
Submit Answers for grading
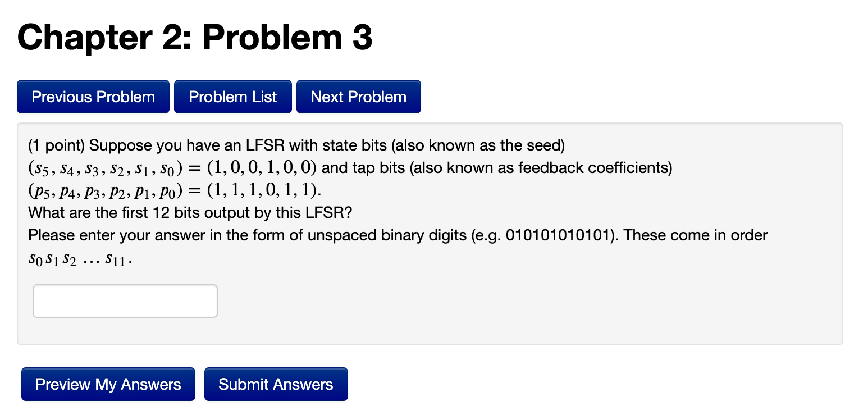click(x=276, y=384)
